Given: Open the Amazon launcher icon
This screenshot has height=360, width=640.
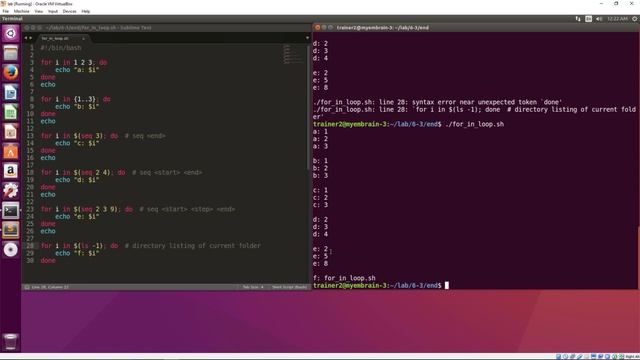Looking at the screenshot, I should [10, 171].
